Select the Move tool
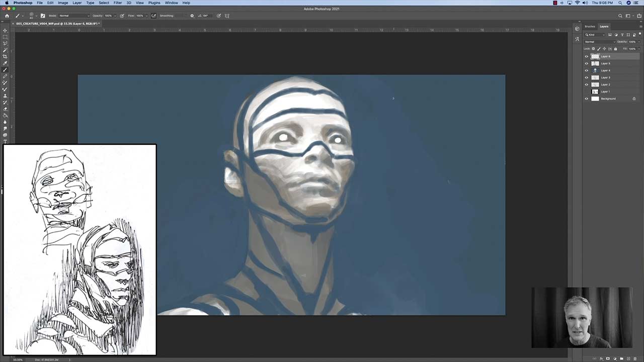 point(5,31)
